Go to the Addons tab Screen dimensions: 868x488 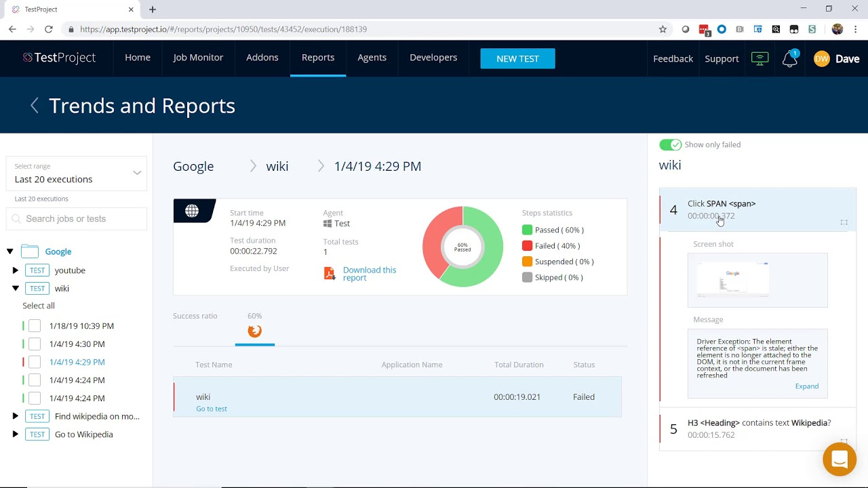(262, 58)
